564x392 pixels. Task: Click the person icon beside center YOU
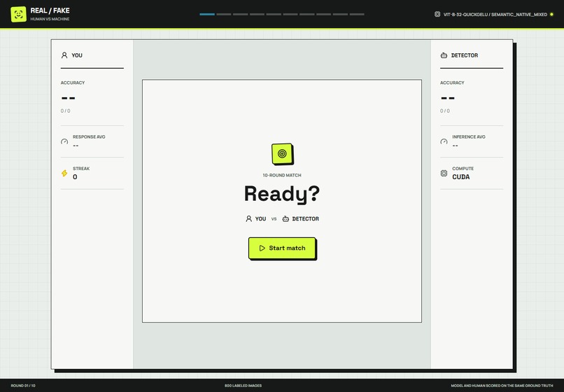[x=248, y=218]
